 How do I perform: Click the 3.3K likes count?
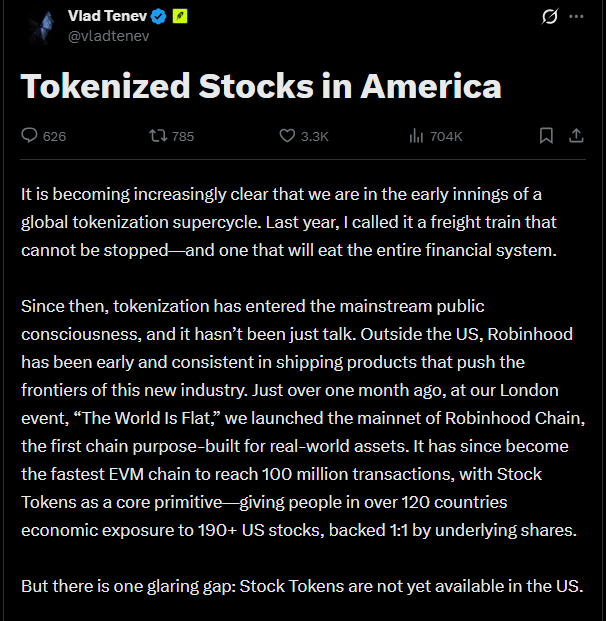point(315,137)
